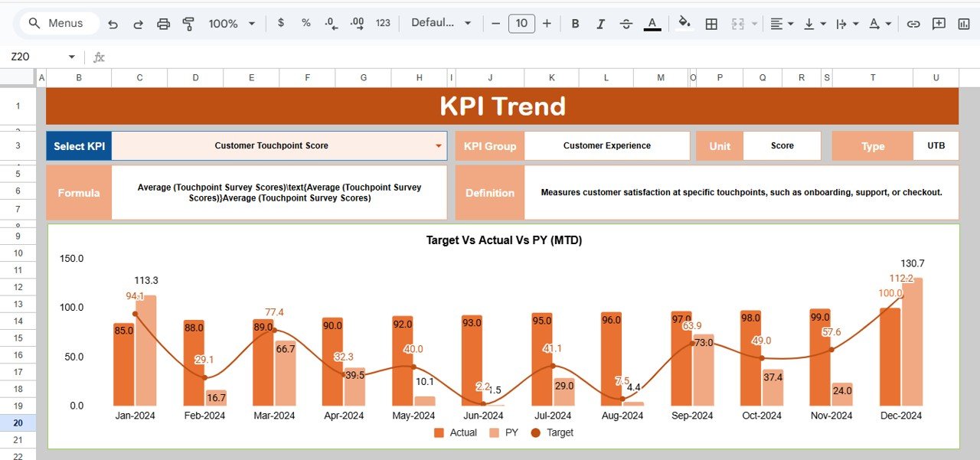Click the Undo button
Viewport: 980px width, 460px height.
pos(113,24)
